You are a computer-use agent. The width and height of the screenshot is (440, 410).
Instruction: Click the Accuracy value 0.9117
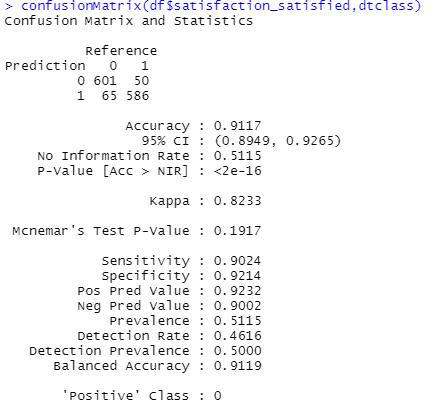coord(237,126)
